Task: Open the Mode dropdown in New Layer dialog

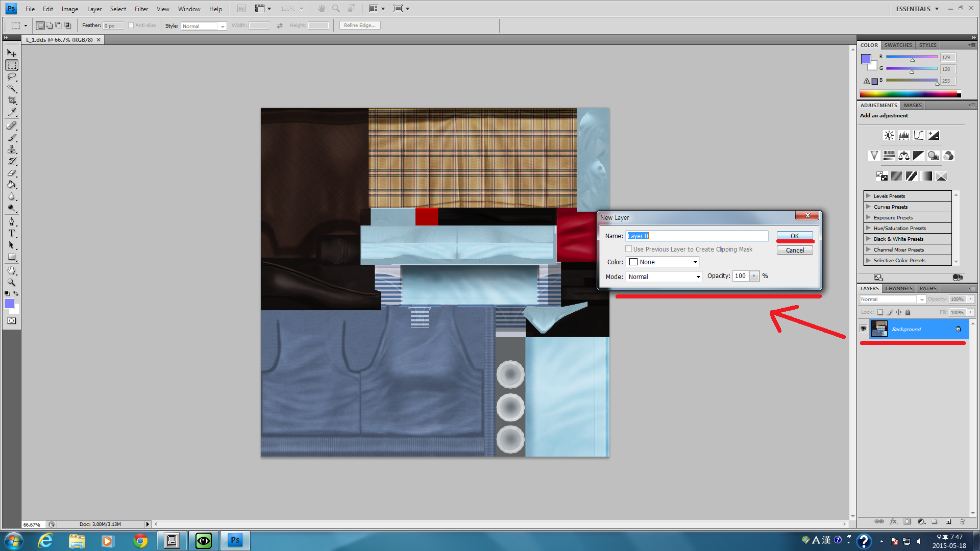Action: pos(664,277)
